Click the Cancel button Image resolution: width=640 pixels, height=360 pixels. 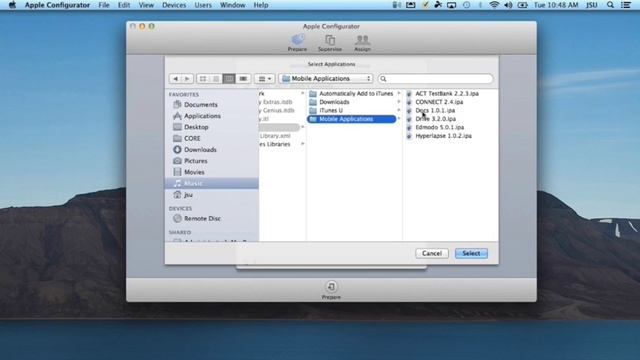[x=432, y=253]
